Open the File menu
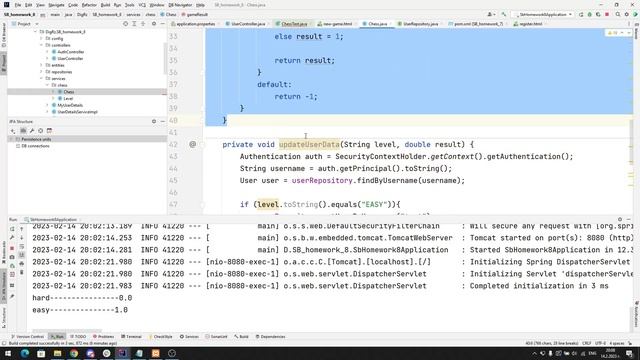The height and width of the screenshot is (360, 640). click(18, 5)
